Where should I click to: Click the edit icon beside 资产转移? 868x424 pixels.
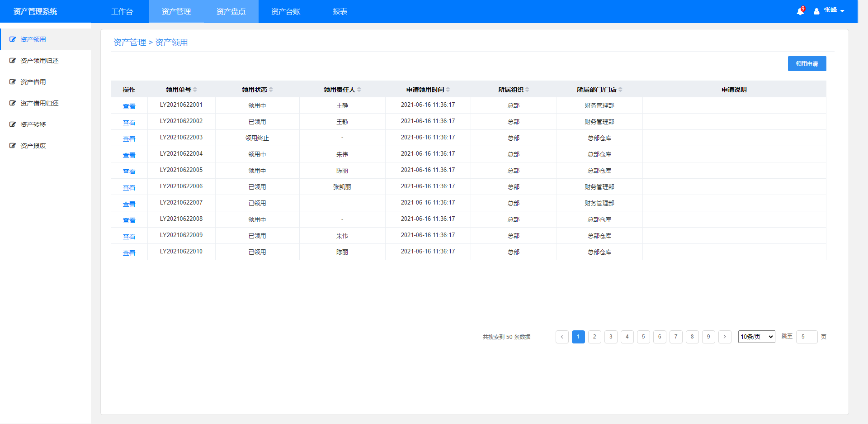click(13, 124)
